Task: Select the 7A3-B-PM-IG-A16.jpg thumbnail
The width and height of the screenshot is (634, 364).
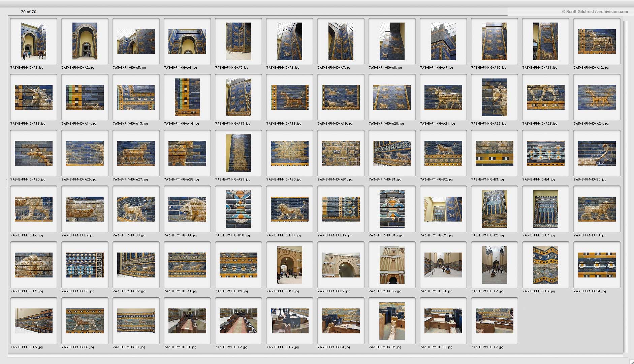Action: click(x=187, y=97)
